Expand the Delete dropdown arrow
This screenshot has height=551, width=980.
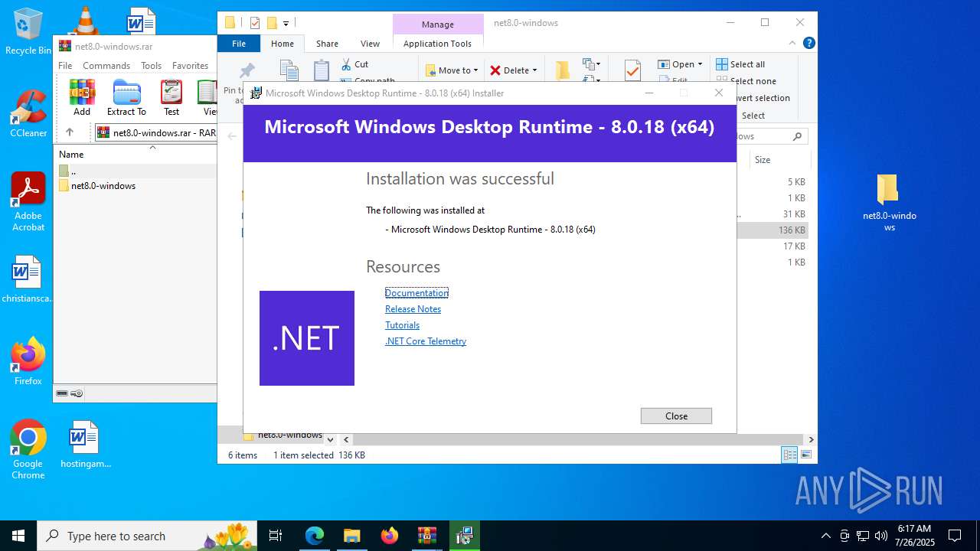tap(534, 70)
